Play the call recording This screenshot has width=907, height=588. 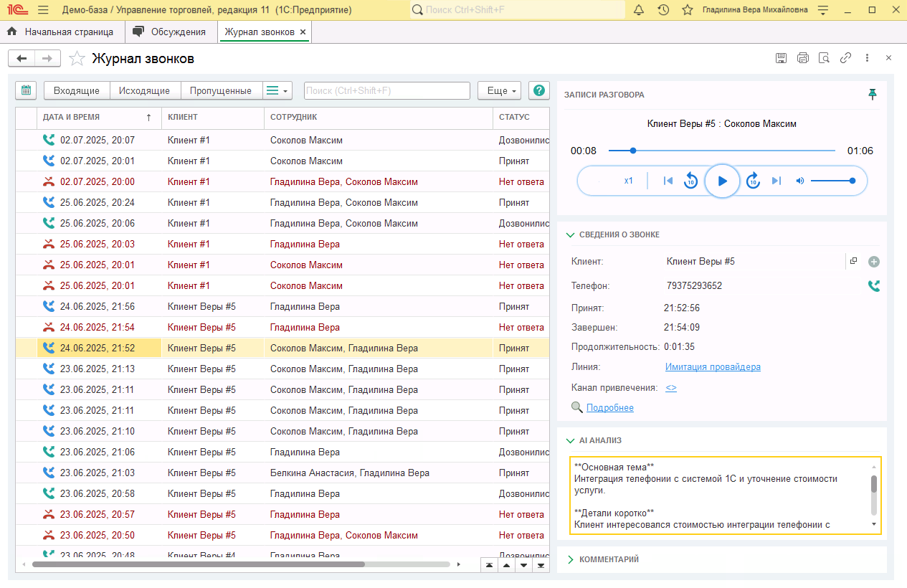(x=722, y=181)
